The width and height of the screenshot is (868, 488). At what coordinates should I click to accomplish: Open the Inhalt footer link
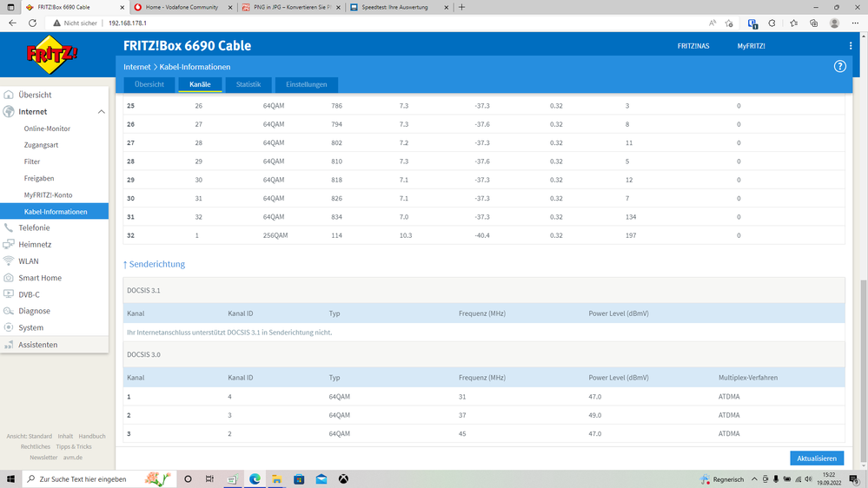click(65, 437)
